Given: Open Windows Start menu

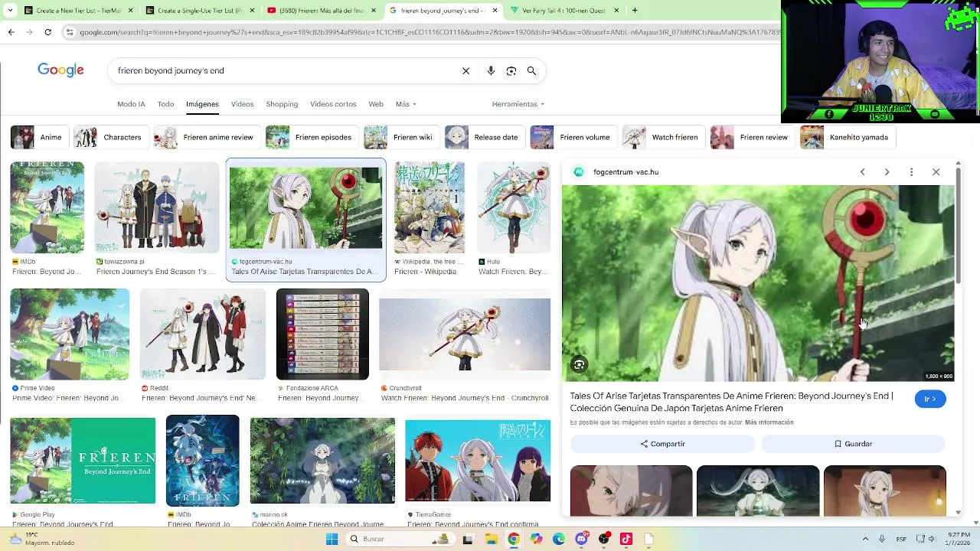Looking at the screenshot, I should 332,539.
